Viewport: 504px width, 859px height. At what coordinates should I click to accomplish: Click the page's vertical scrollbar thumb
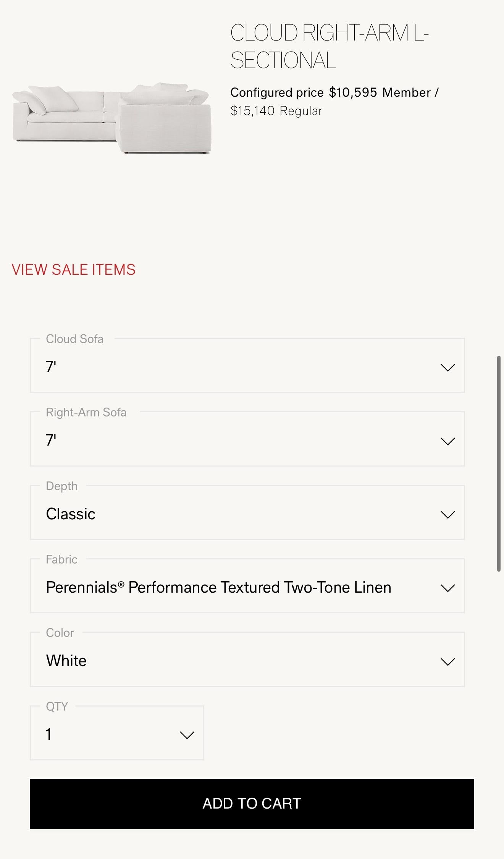pos(499,463)
